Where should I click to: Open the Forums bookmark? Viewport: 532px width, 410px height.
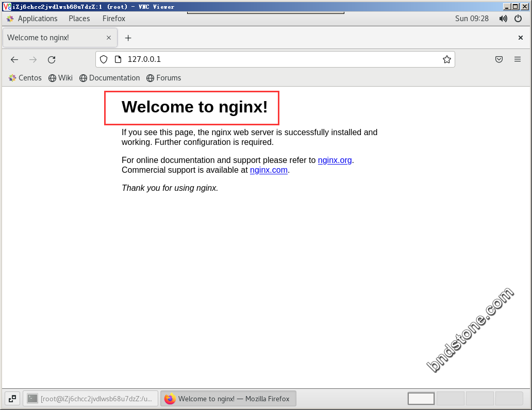point(164,78)
